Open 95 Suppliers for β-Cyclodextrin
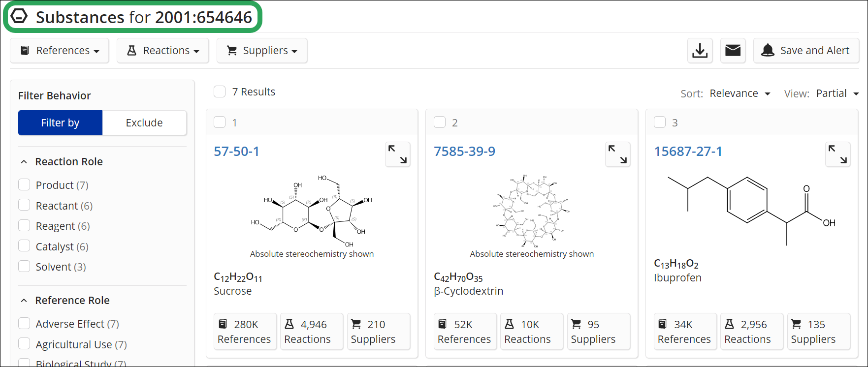This screenshot has width=868, height=367. 598,332
